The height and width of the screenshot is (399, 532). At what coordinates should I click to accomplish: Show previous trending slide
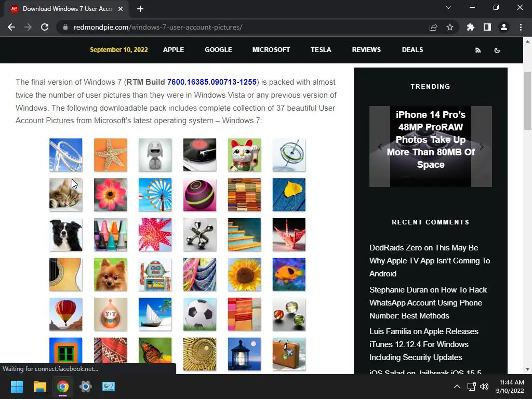[x=380, y=147]
